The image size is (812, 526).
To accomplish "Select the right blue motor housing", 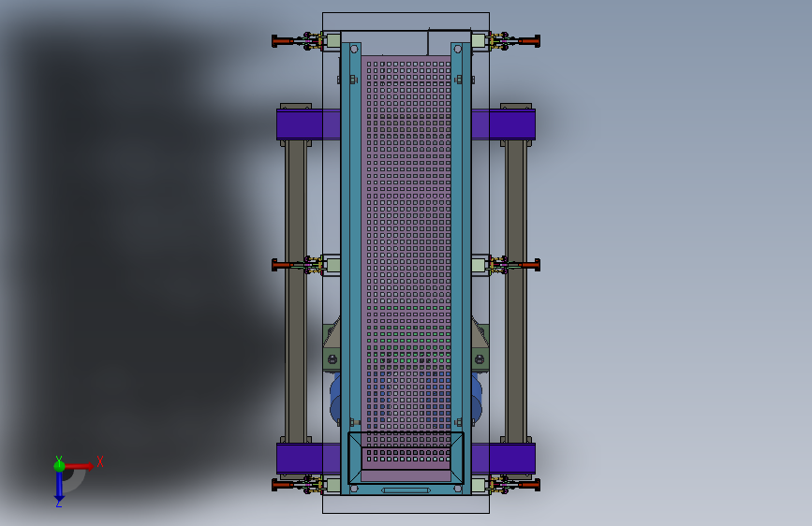I will (477, 397).
